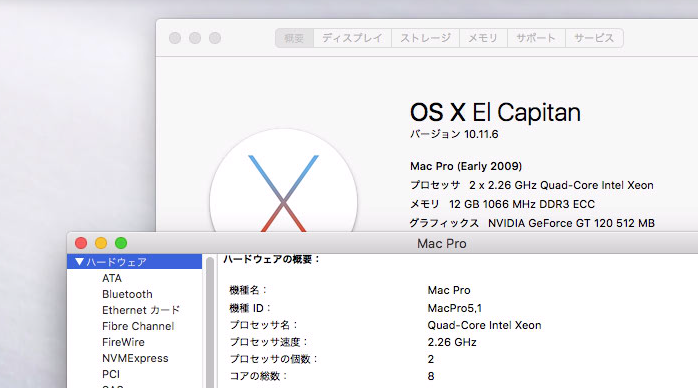Click the Quad-Core Intel Xeon processor name value
The height and width of the screenshot is (388, 698).
(x=484, y=325)
